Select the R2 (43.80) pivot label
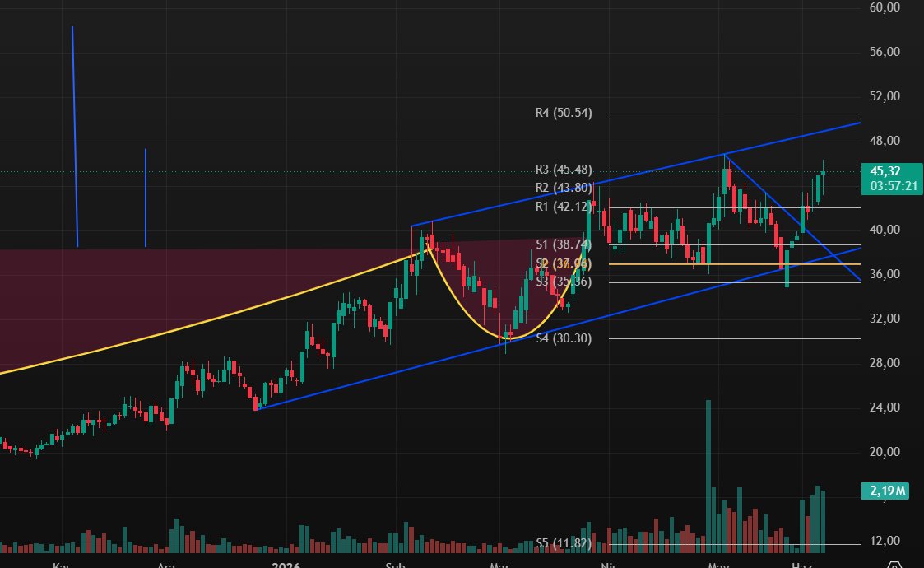This screenshot has height=568, width=924. pos(564,188)
